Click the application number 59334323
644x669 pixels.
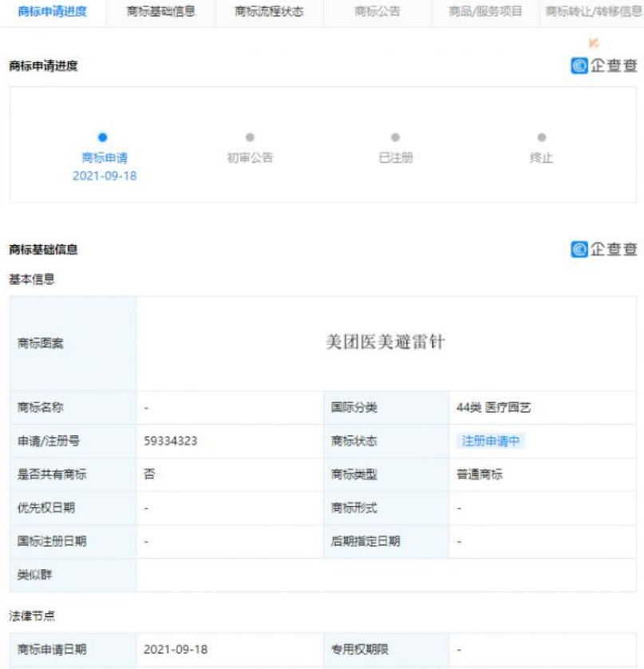tap(171, 441)
